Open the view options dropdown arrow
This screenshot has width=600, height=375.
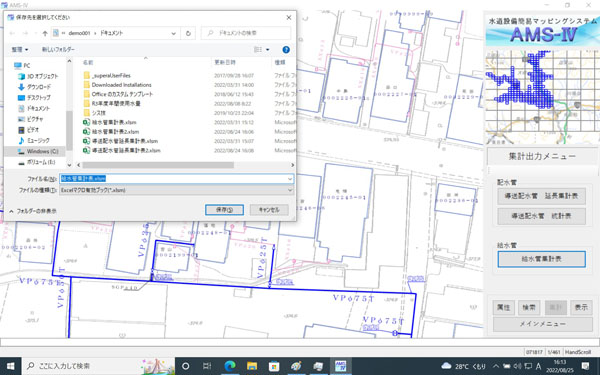coord(267,50)
